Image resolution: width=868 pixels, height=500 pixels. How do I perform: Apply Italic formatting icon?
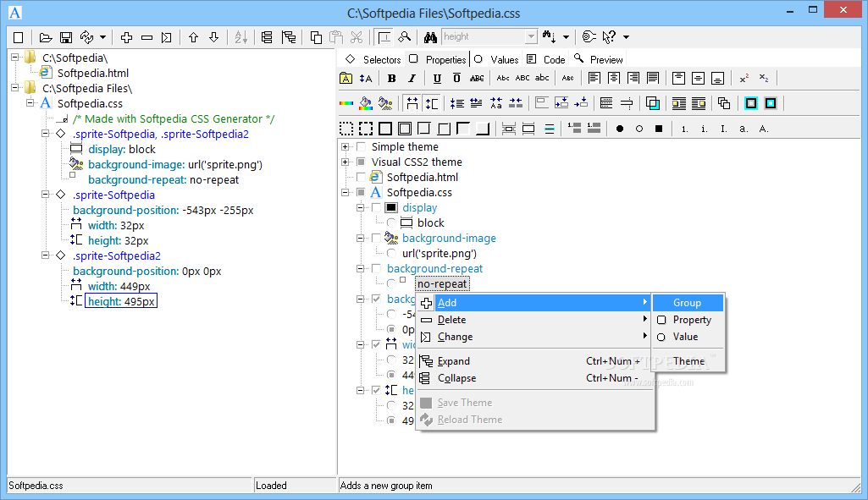tap(412, 78)
